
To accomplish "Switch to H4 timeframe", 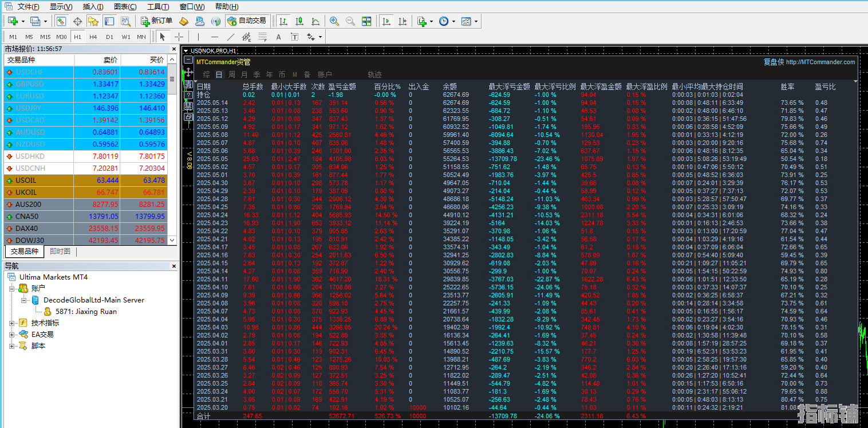I will 93,37.
